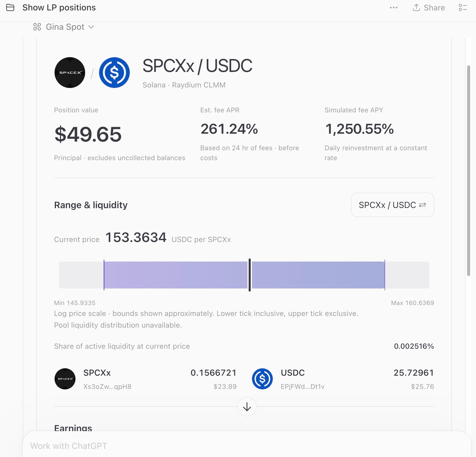The height and width of the screenshot is (457, 476).
Task: Click the small SpaceX icon in SPCXx row
Action: (65, 379)
